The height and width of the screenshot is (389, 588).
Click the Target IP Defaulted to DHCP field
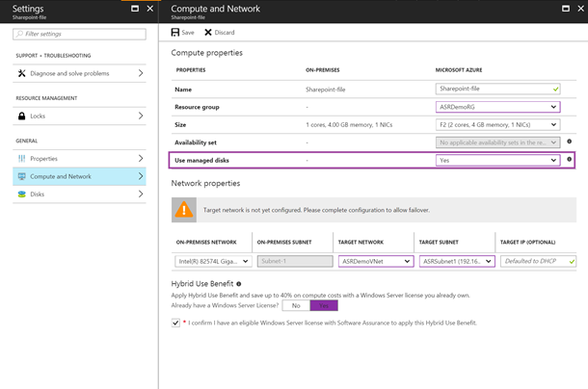pos(538,261)
